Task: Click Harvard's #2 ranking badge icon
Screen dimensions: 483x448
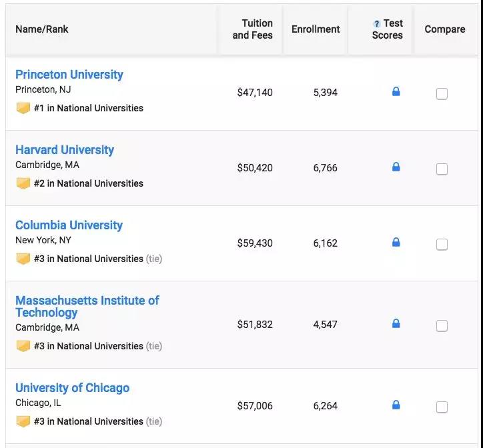Action: [x=23, y=183]
